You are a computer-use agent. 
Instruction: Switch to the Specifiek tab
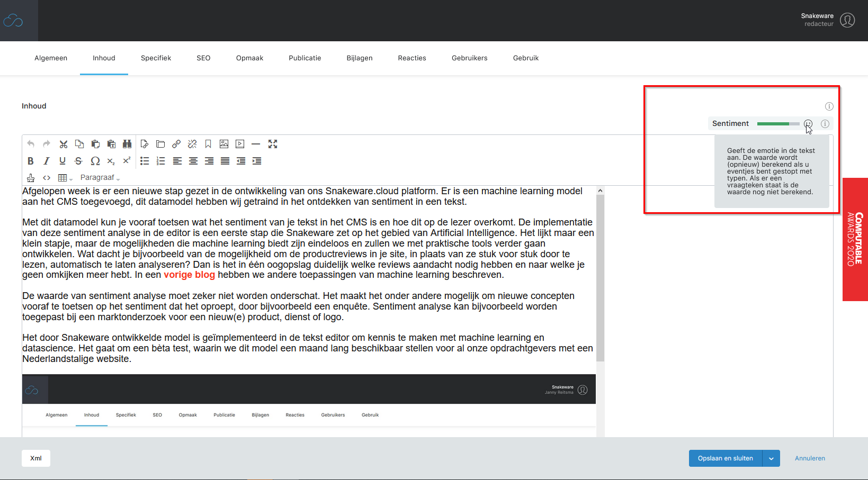pos(156,58)
